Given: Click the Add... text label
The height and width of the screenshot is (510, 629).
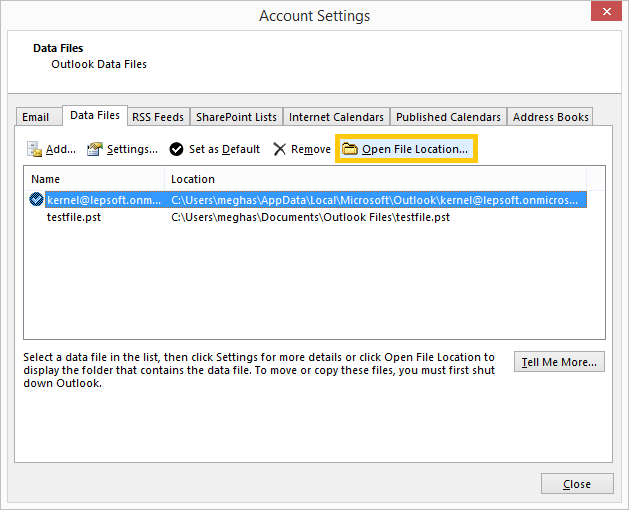Looking at the screenshot, I should coord(61,149).
